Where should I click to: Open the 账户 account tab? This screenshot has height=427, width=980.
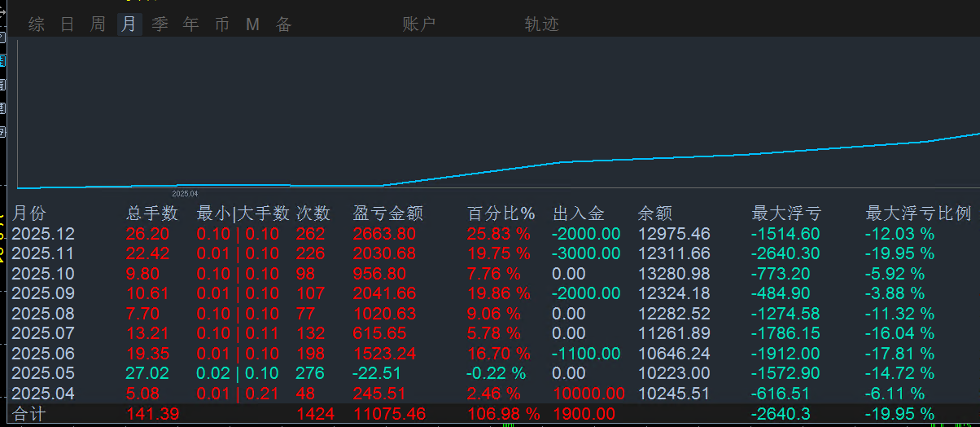(419, 24)
